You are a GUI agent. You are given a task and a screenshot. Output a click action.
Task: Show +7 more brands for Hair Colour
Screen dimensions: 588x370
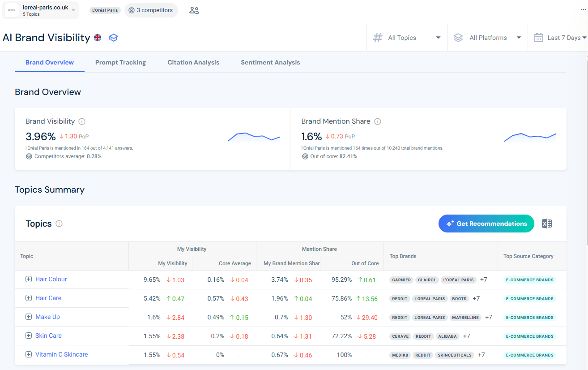(x=484, y=280)
